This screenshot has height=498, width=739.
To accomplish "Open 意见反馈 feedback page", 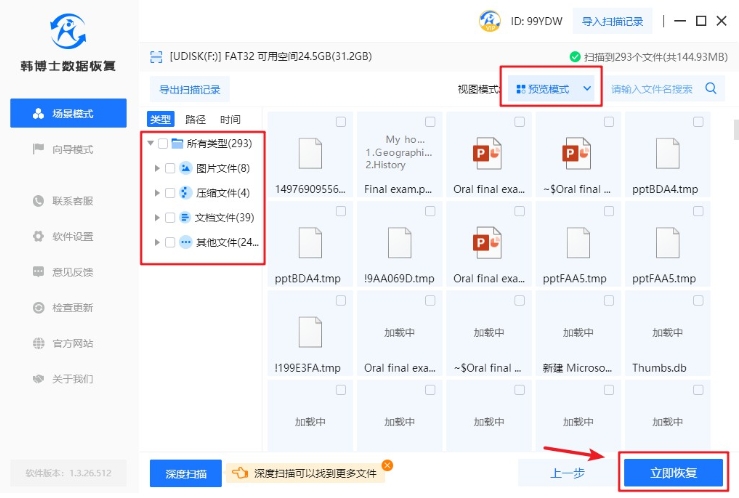I will [72, 272].
